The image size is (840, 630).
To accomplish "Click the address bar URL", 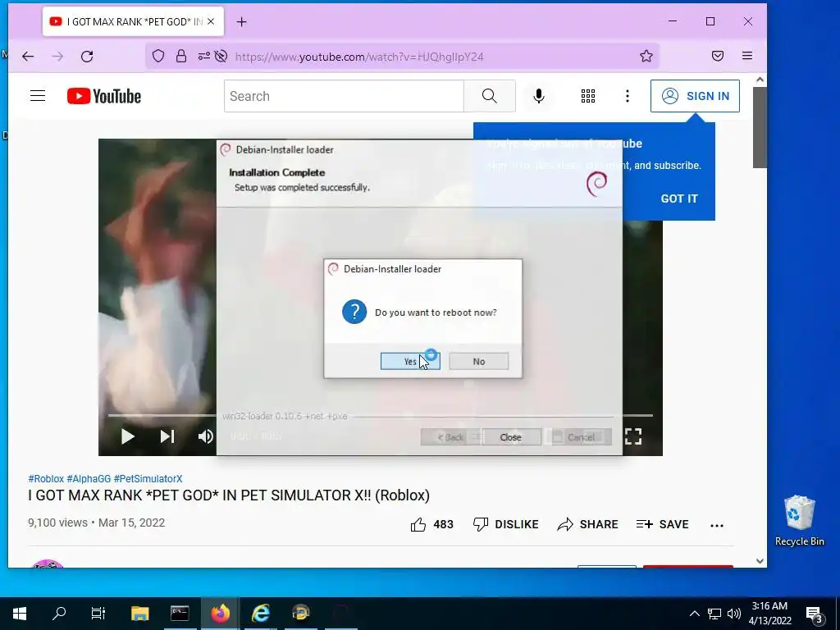I will point(359,57).
